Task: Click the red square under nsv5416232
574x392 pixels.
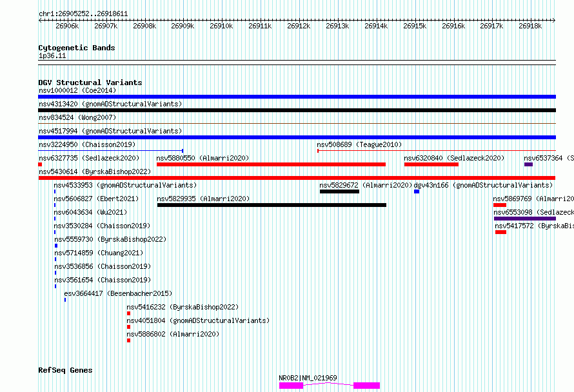Action: coord(128,313)
